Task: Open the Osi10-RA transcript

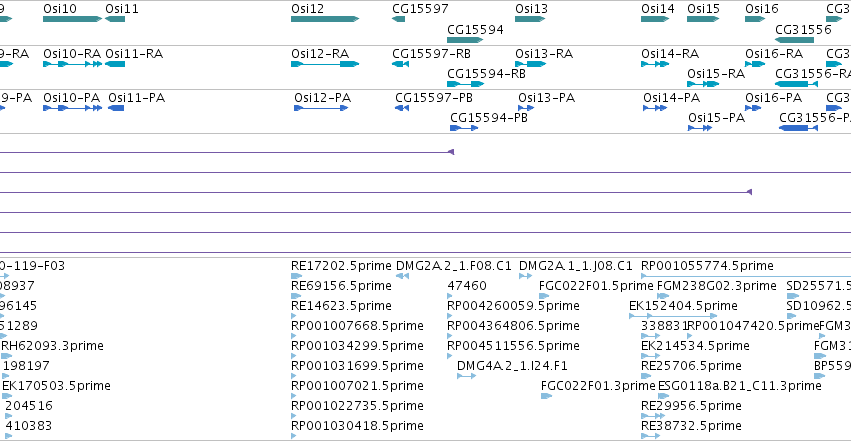Action: coord(72,64)
